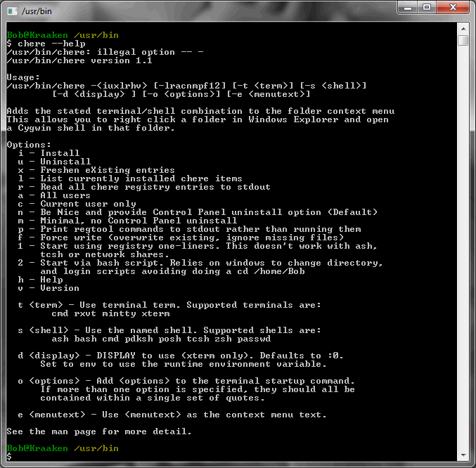Image resolution: width=476 pixels, height=468 pixels.
Task: Click 'If more than one option is specified' line
Action: point(198,389)
